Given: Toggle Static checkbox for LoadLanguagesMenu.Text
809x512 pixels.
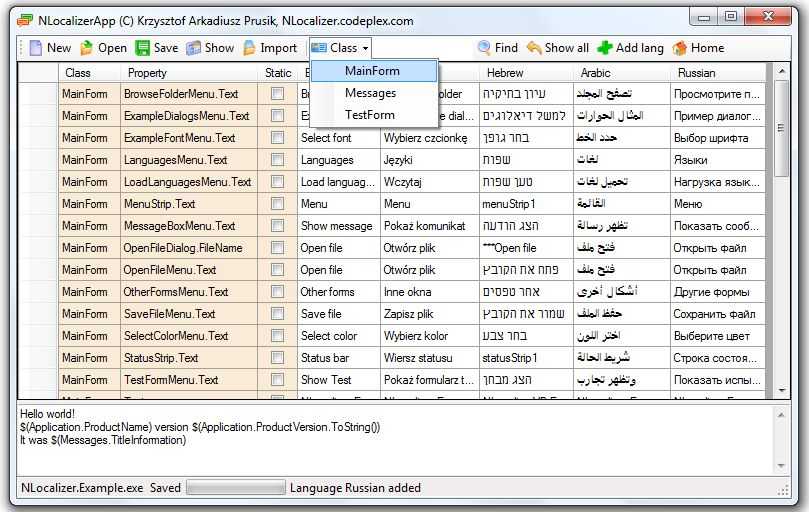Looking at the screenshot, I should (x=278, y=182).
